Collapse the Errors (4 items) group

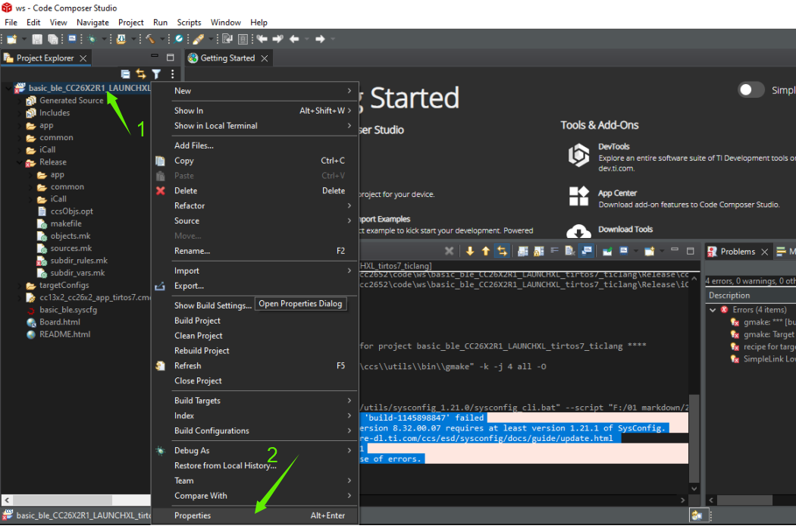click(x=713, y=310)
